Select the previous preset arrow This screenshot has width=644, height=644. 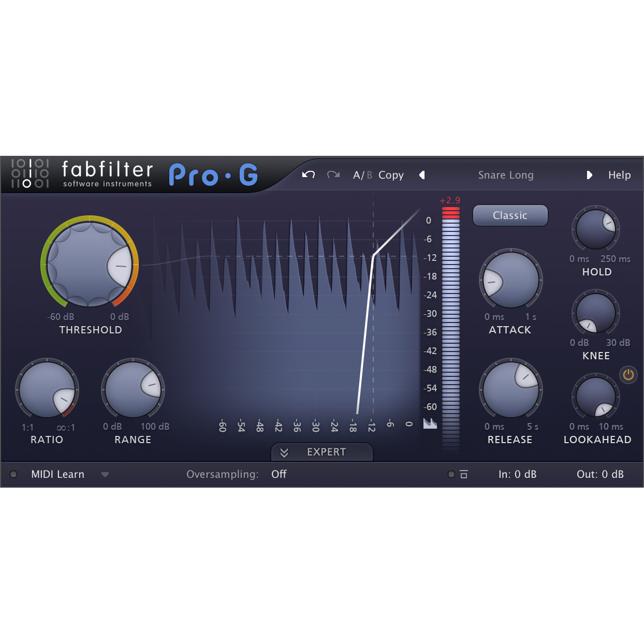click(422, 175)
